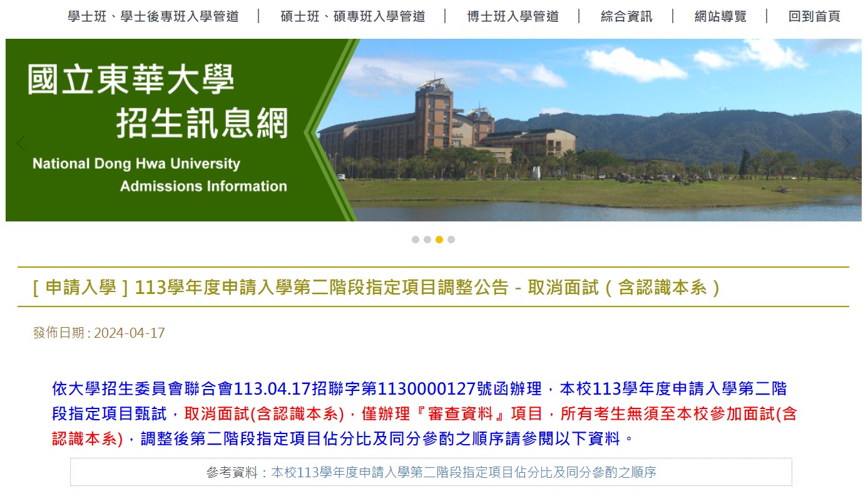Viewport: 868px width, 501px height.
Task: Click National Dong Hwa University English text
Action: (136, 164)
